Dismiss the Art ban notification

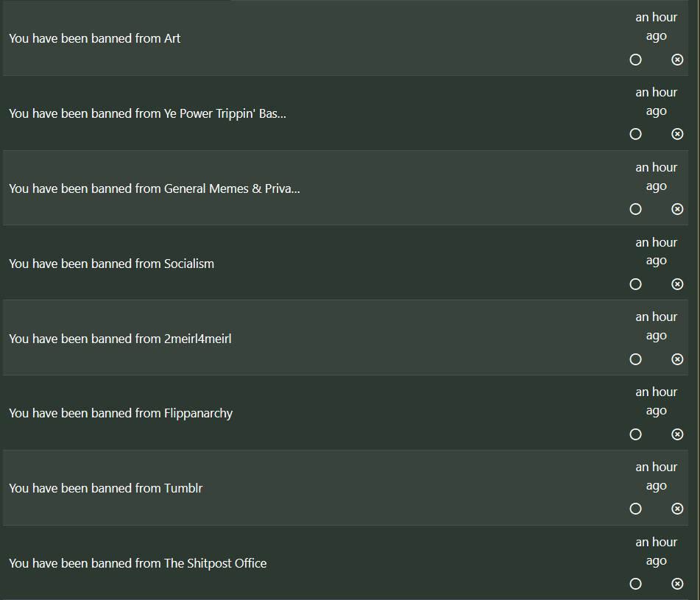point(677,60)
